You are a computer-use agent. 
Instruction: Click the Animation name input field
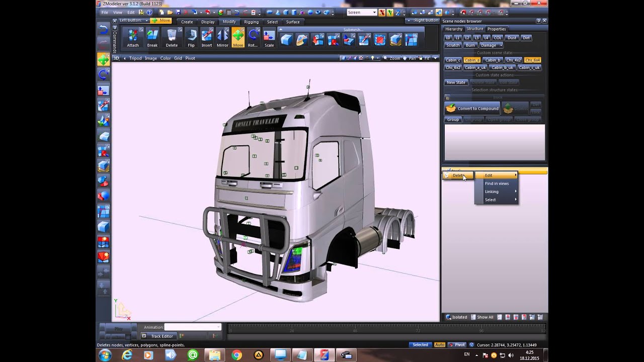click(x=193, y=327)
